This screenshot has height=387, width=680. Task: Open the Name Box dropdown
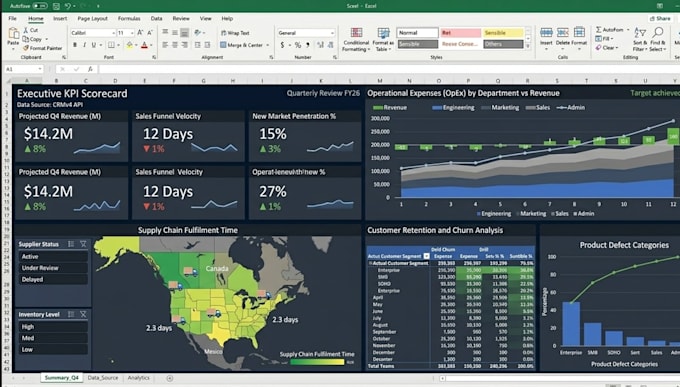click(40, 69)
